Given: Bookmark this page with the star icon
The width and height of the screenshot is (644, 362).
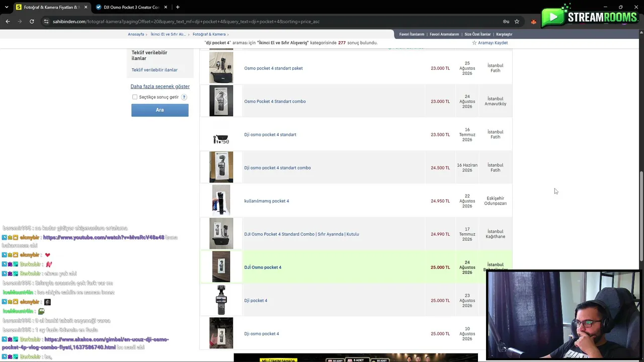Looking at the screenshot, I should tap(517, 22).
